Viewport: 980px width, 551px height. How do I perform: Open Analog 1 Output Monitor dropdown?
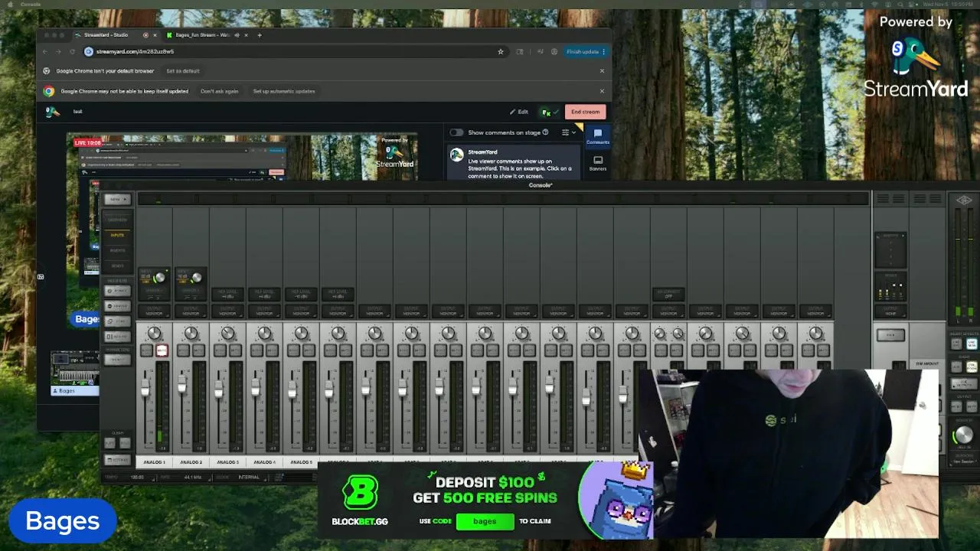click(154, 311)
